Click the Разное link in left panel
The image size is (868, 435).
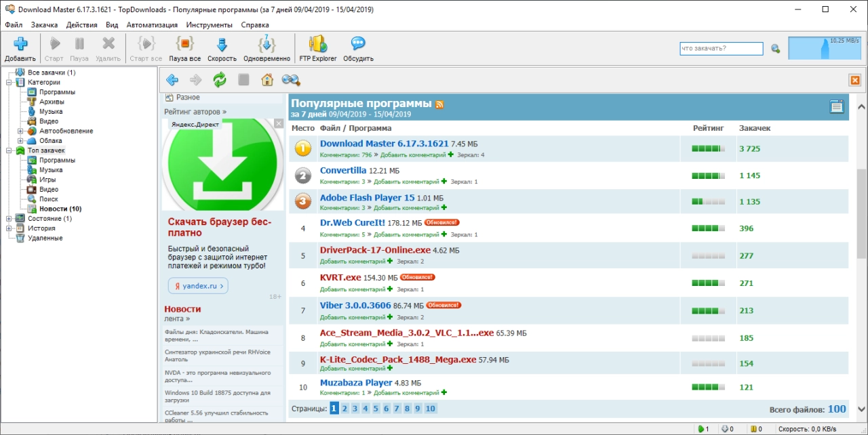(x=188, y=98)
